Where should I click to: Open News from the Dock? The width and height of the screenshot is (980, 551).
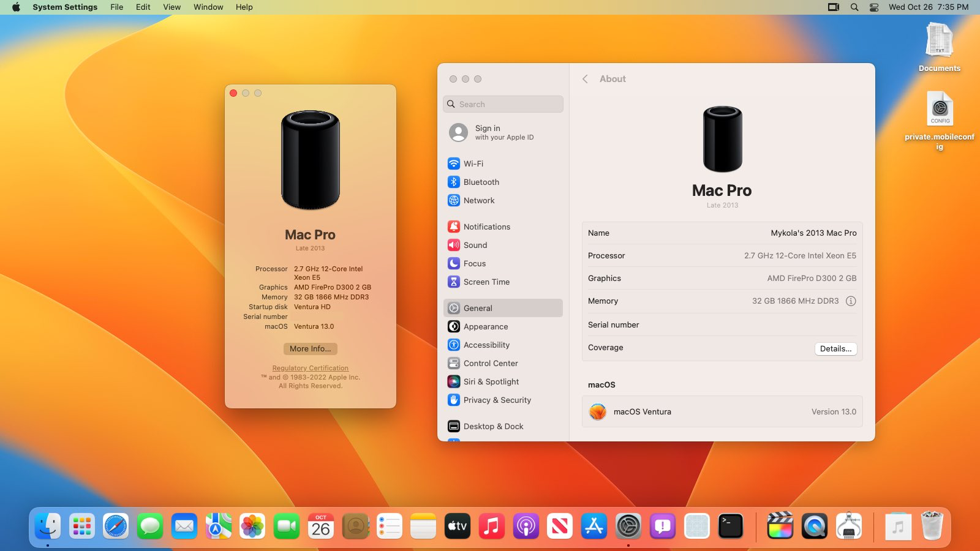[x=560, y=526]
